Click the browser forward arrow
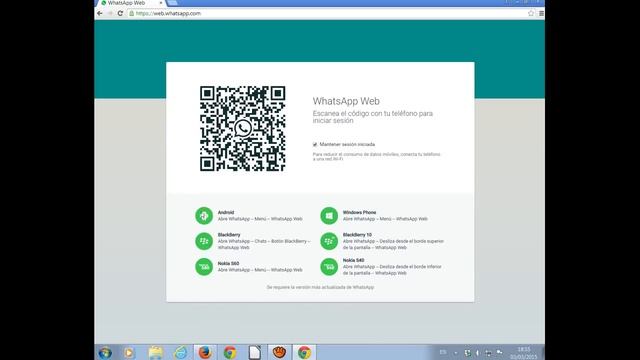The height and width of the screenshot is (360, 640). [x=110, y=13]
